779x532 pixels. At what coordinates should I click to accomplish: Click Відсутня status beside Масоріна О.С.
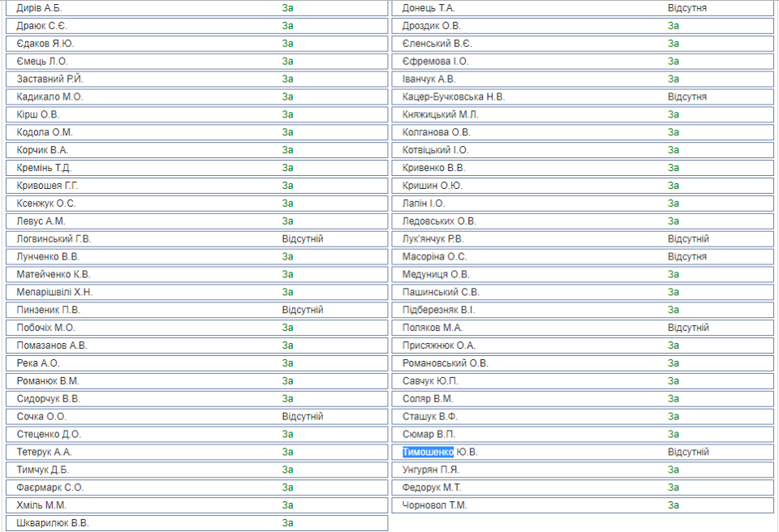click(686, 257)
